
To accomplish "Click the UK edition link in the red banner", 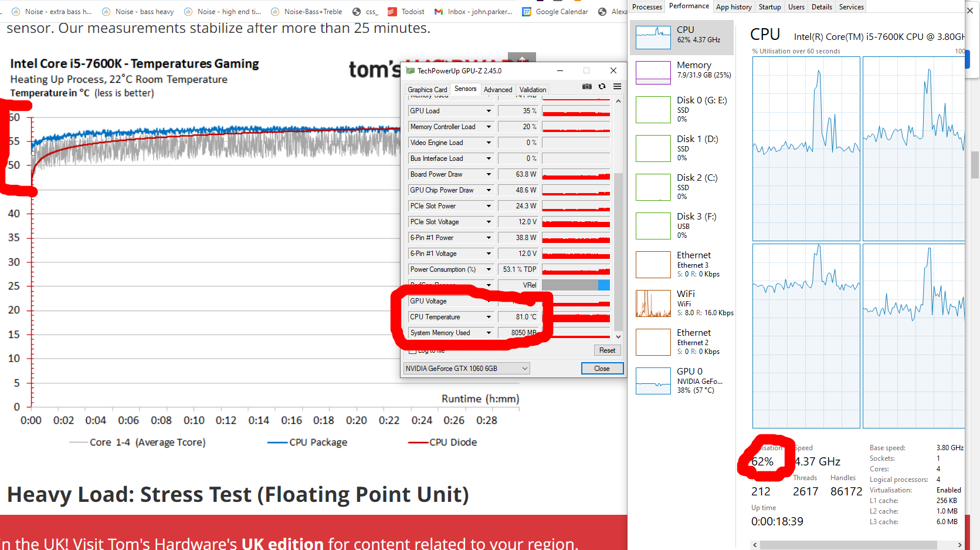I will click(x=282, y=544).
